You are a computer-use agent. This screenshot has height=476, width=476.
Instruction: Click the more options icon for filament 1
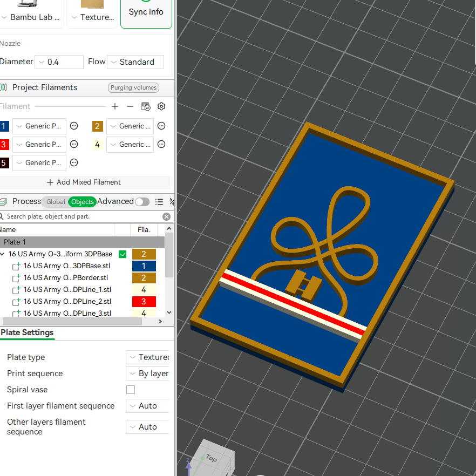[74, 126]
